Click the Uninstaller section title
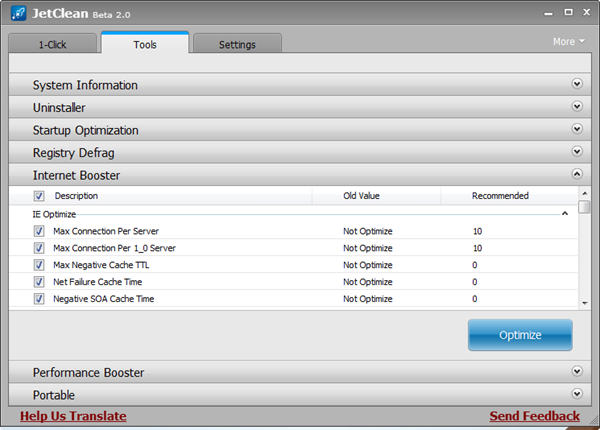600x430 pixels. point(59,108)
